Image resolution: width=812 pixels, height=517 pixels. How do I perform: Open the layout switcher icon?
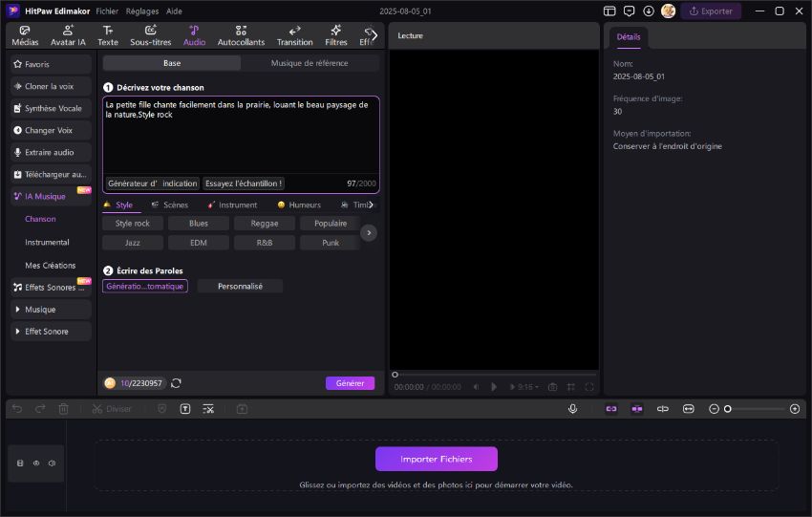click(x=609, y=11)
